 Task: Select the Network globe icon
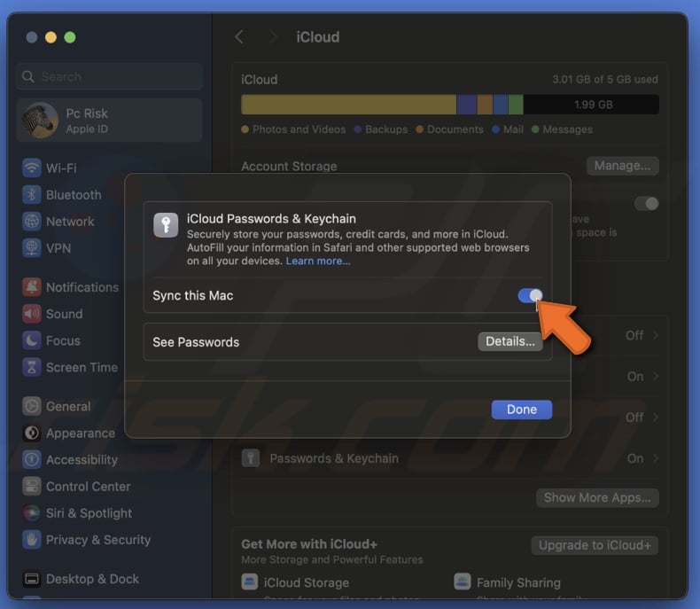tap(32, 222)
